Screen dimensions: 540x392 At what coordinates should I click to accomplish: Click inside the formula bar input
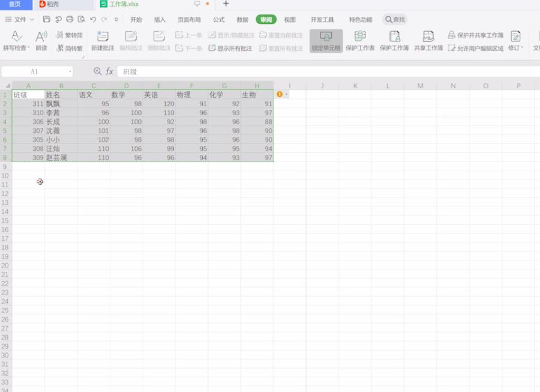click(x=327, y=71)
